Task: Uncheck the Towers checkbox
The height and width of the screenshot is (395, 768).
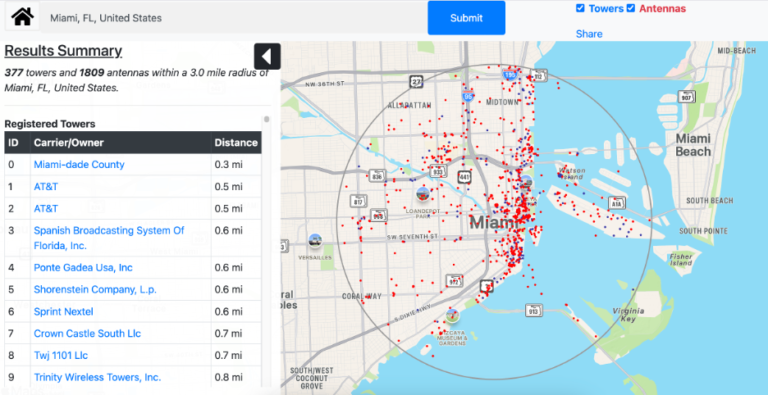Action: [x=580, y=8]
